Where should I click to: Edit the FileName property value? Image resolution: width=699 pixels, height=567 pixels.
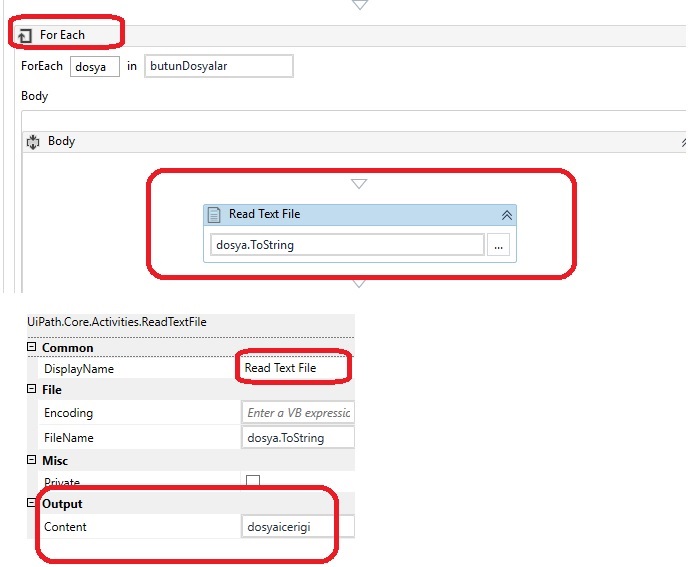pos(298,438)
